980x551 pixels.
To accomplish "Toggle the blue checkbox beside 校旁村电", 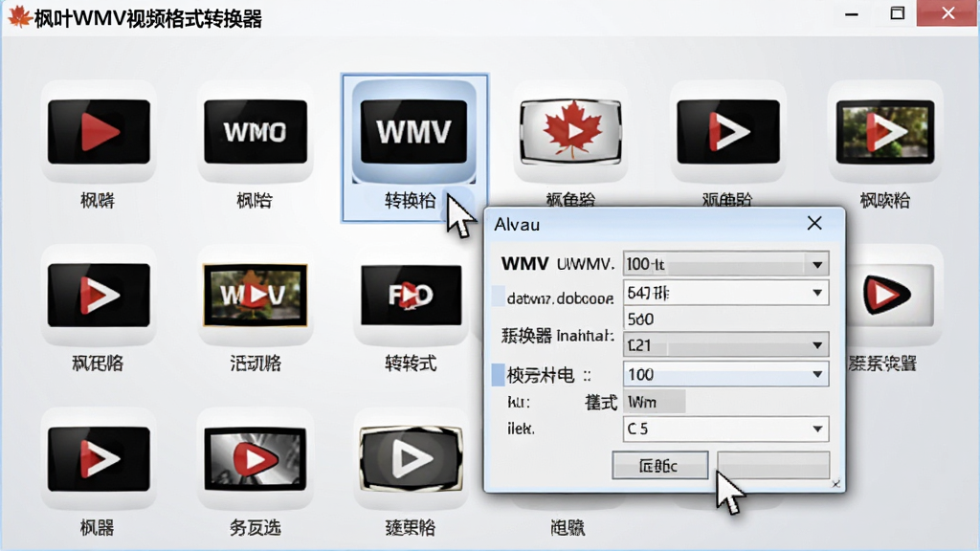I will tap(498, 375).
